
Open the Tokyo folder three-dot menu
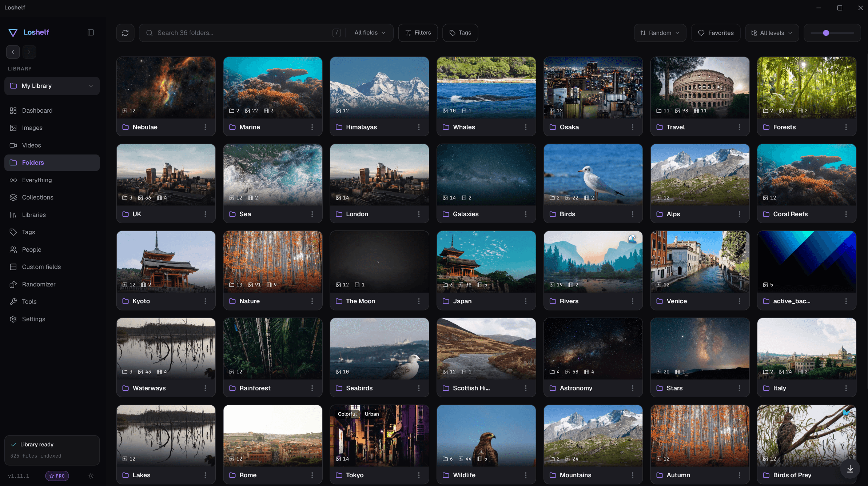[419, 475]
